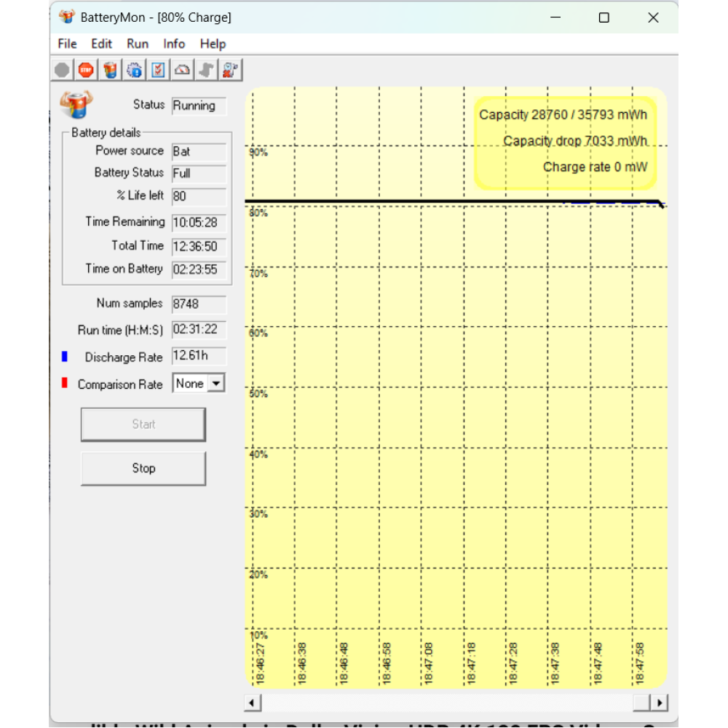Click the graph scrollbar right arrow
Screen dimensions: 728x728
tap(660, 703)
